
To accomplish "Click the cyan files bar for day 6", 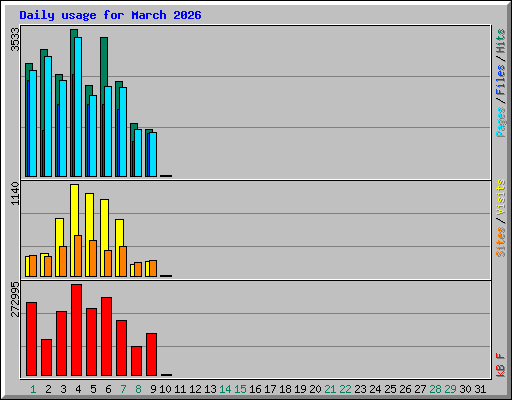I will pos(108,131).
